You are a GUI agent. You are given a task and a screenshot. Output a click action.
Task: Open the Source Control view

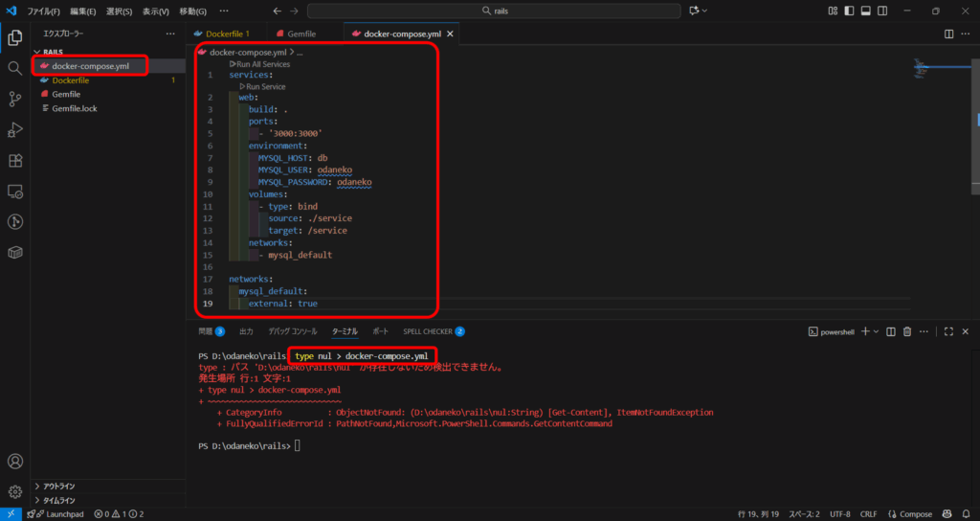point(14,99)
